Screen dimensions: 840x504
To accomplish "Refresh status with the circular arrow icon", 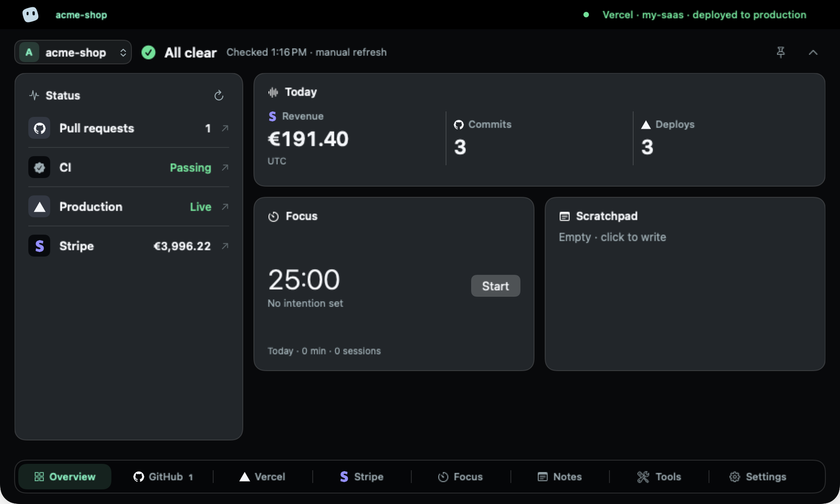I will pyautogui.click(x=219, y=95).
